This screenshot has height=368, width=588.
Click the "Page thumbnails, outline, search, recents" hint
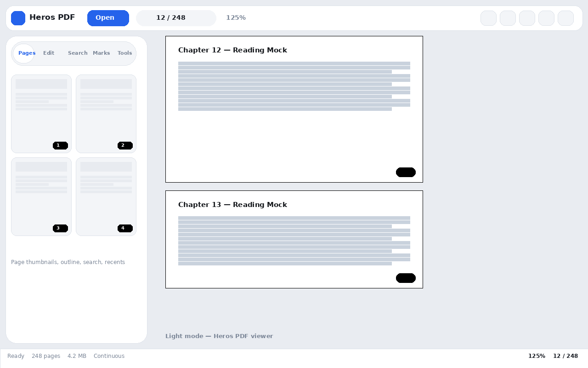click(68, 262)
